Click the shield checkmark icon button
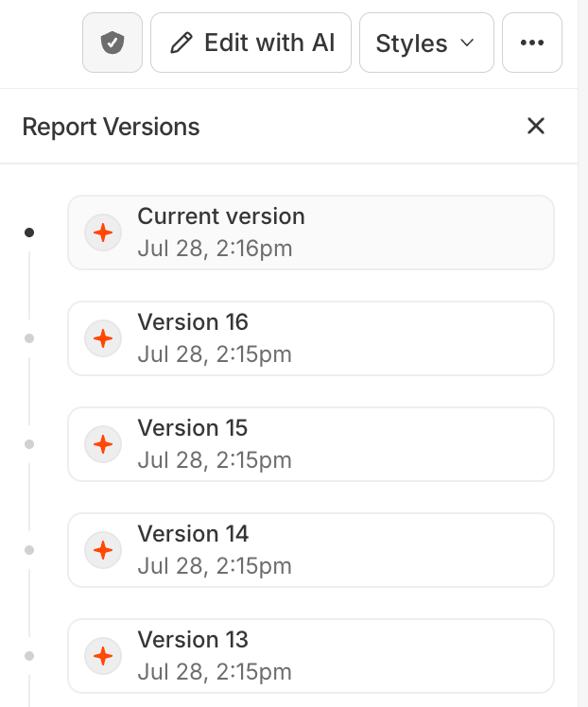 (112, 43)
